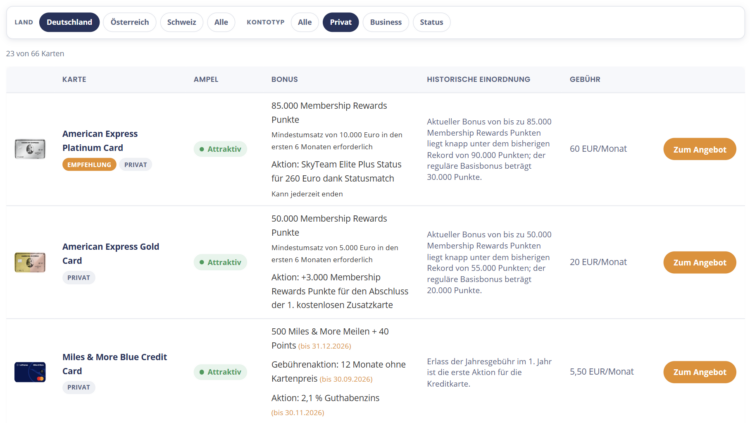Open the American Express Platinum Card link
Viewport: 750px width, 423px height.
click(x=100, y=141)
